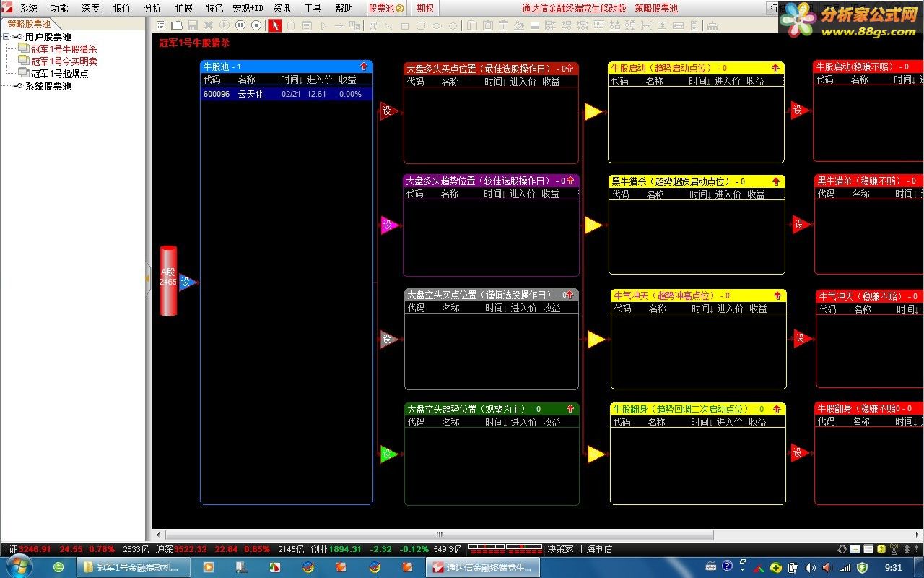
Task: Select 冠军1号今买明卖 in the tree
Action: (x=64, y=61)
